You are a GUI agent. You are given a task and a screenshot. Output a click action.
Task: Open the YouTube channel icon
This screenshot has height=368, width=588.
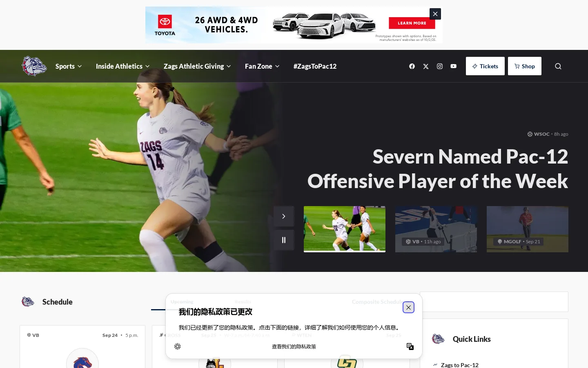coord(454,66)
